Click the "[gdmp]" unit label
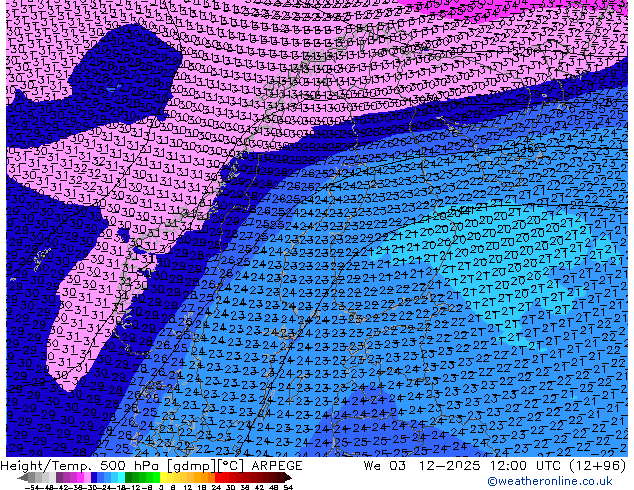Image resolution: width=634 pixels, height=490 pixels. (190, 466)
